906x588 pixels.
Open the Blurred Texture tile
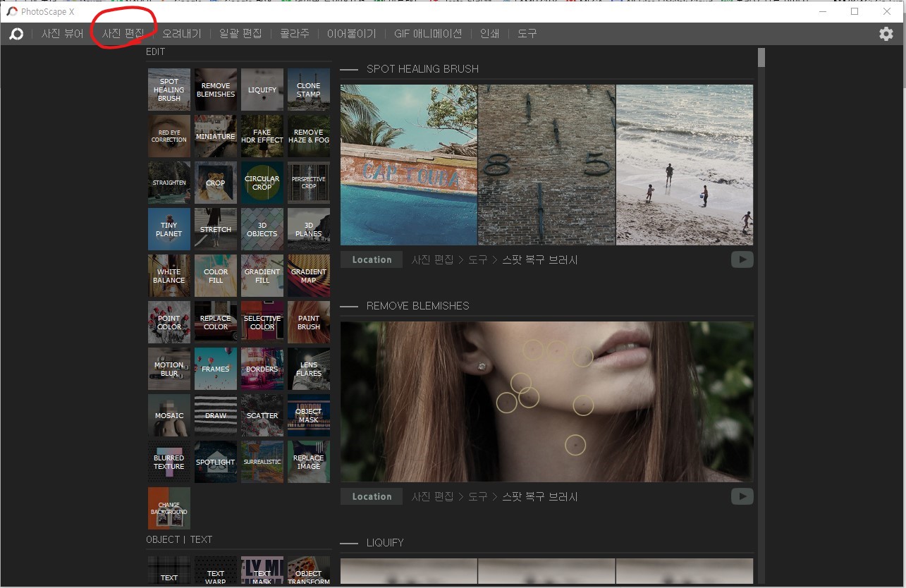coord(169,462)
